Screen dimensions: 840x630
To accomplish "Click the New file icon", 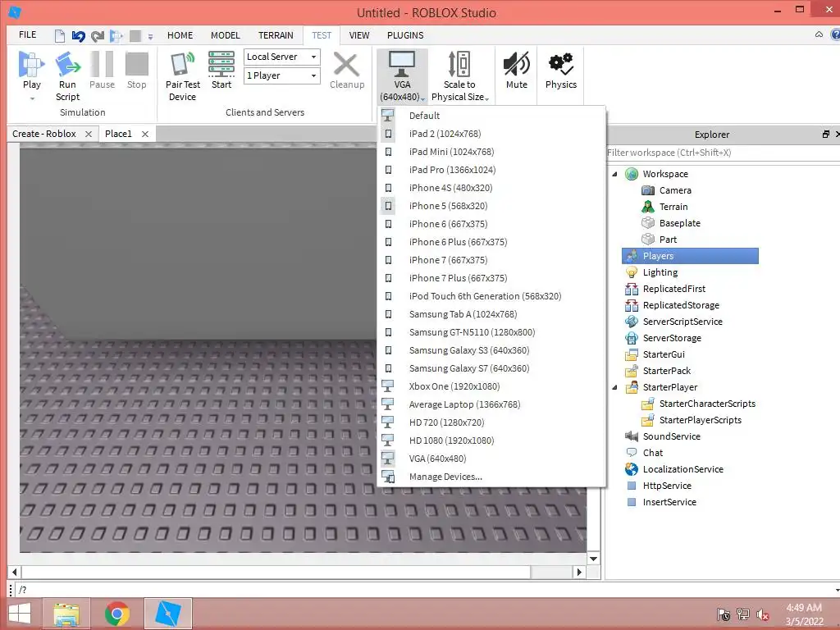I will (59, 36).
